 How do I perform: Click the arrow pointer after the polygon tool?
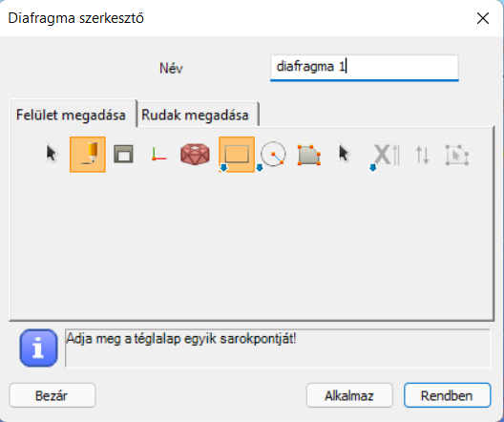pos(345,154)
